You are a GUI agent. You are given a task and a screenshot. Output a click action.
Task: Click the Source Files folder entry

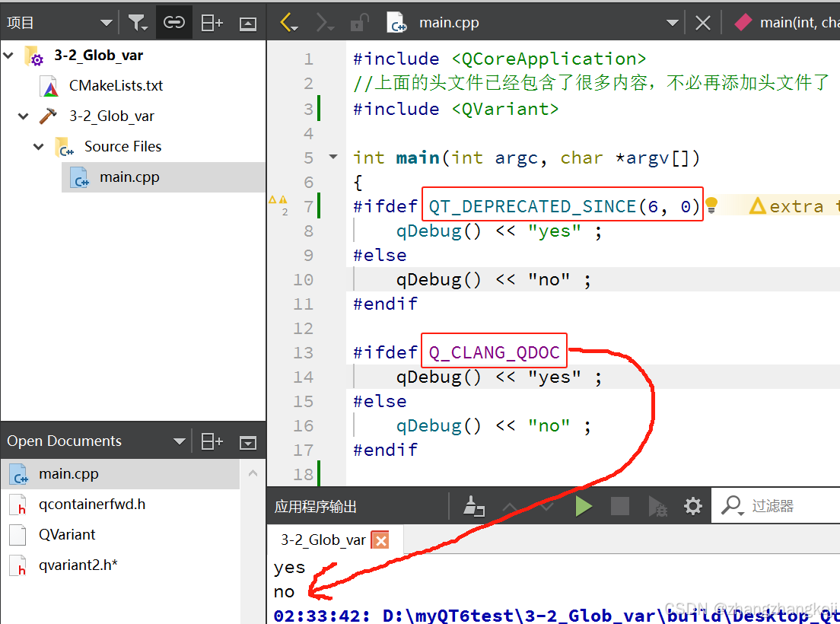point(123,146)
